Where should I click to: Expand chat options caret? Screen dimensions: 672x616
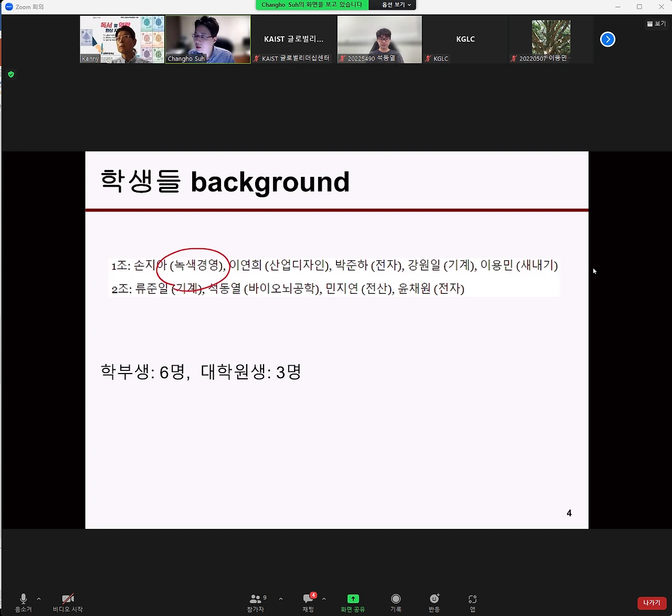point(324,599)
